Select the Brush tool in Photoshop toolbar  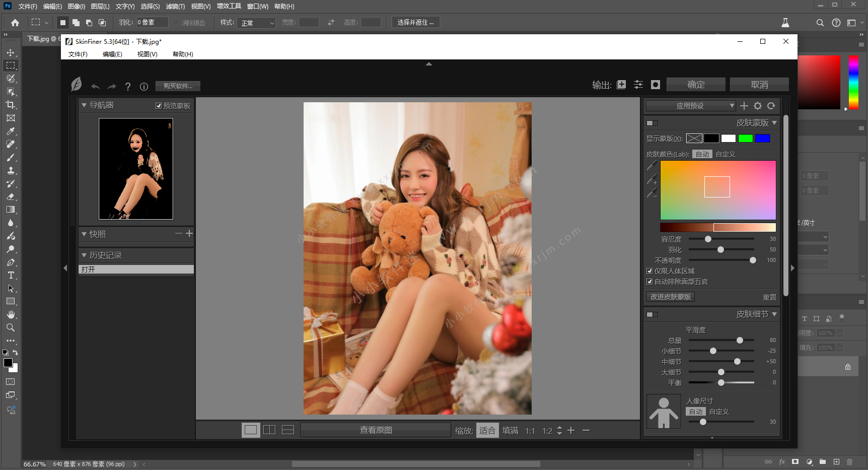pos(11,157)
